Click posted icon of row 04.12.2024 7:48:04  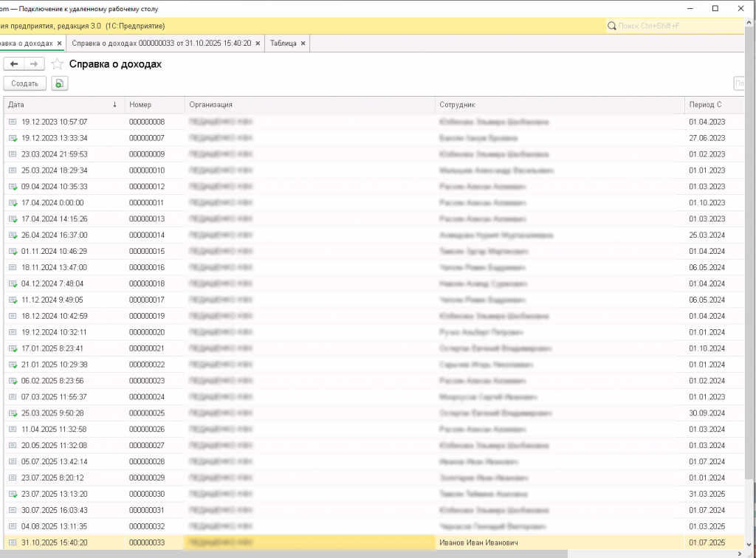(13, 284)
